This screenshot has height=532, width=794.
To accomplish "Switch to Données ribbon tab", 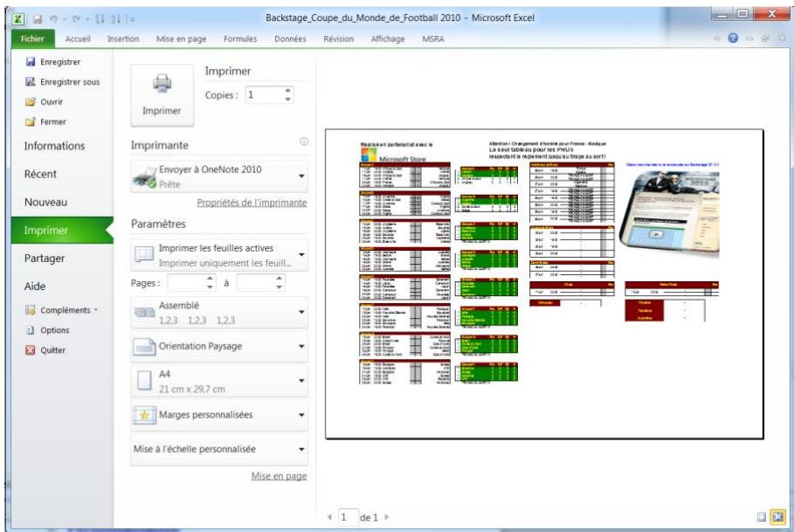I will [290, 39].
